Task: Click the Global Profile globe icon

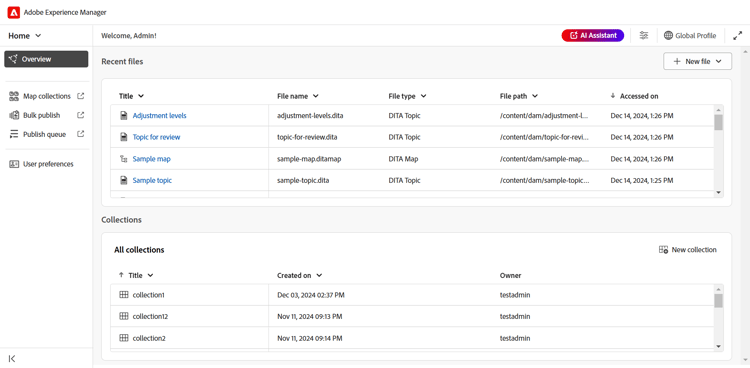Action: (668, 35)
